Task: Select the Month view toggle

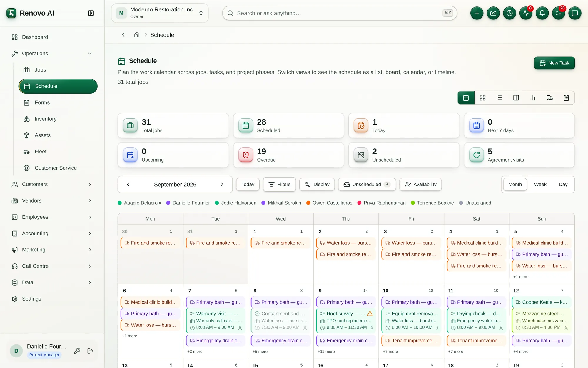Action: pyautogui.click(x=515, y=184)
